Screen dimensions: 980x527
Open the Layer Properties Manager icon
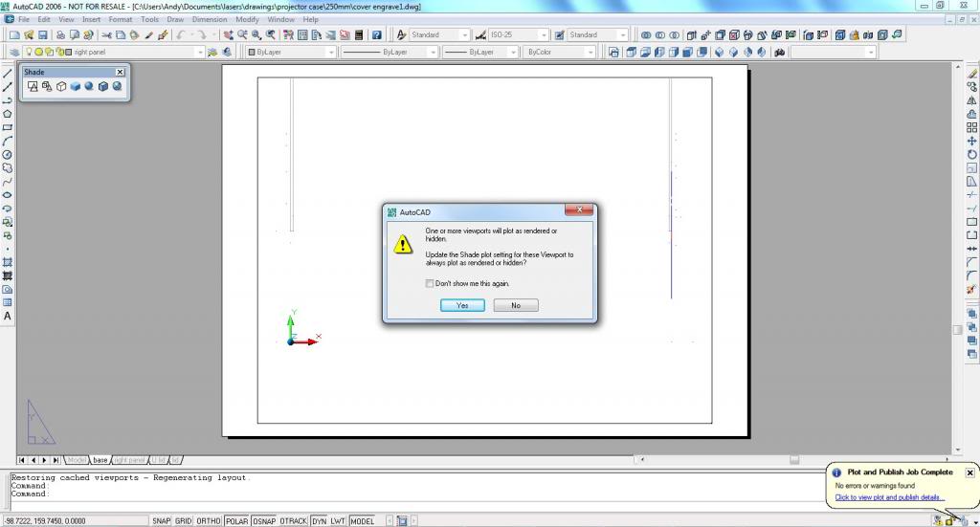point(13,52)
